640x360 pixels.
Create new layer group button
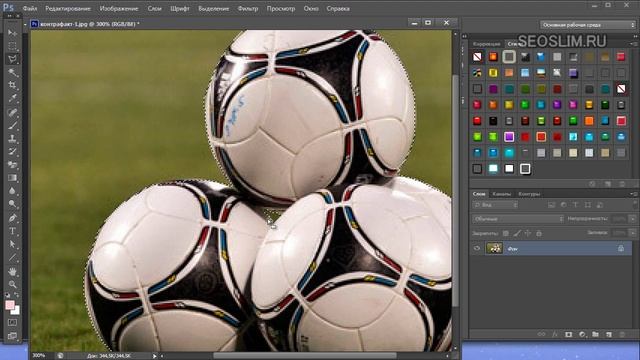tap(596, 334)
